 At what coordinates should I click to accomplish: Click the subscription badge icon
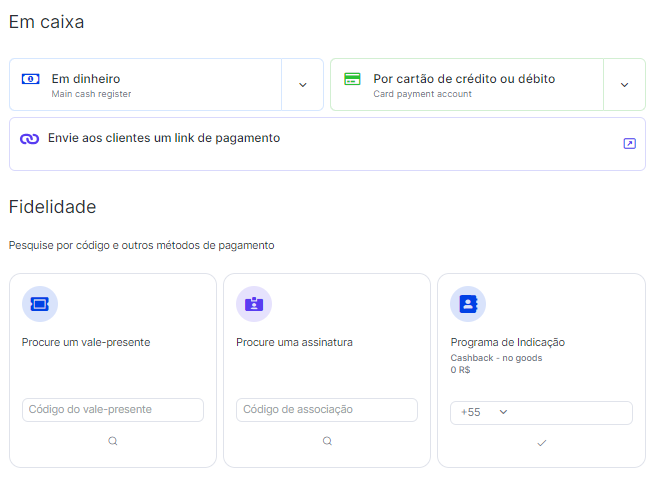coord(254,304)
